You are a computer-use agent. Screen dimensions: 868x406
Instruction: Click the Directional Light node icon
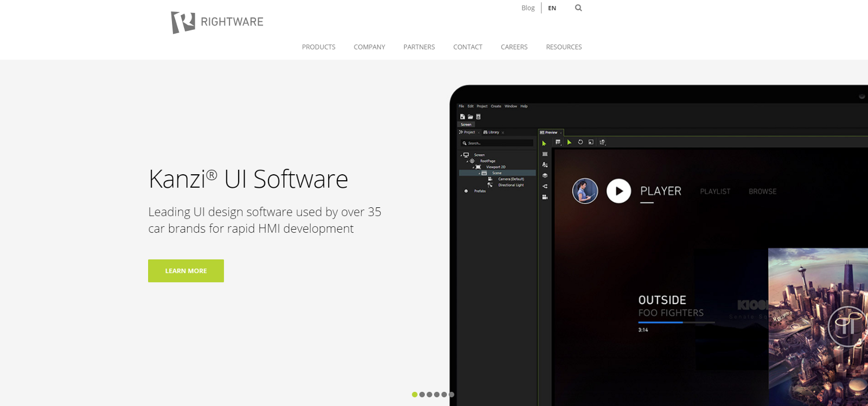pyautogui.click(x=490, y=185)
